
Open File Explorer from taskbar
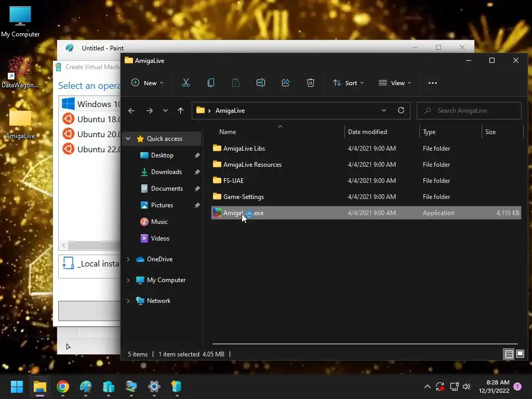39,387
